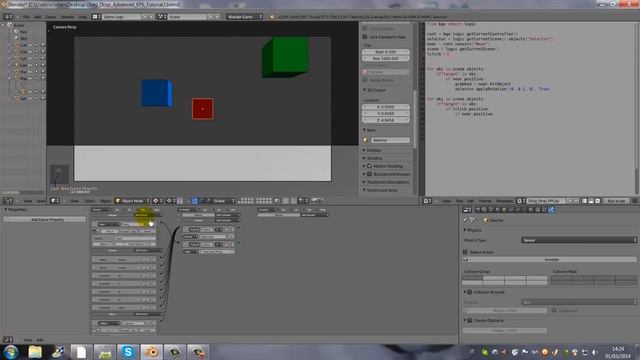Click Add Game Property button

tap(45, 220)
